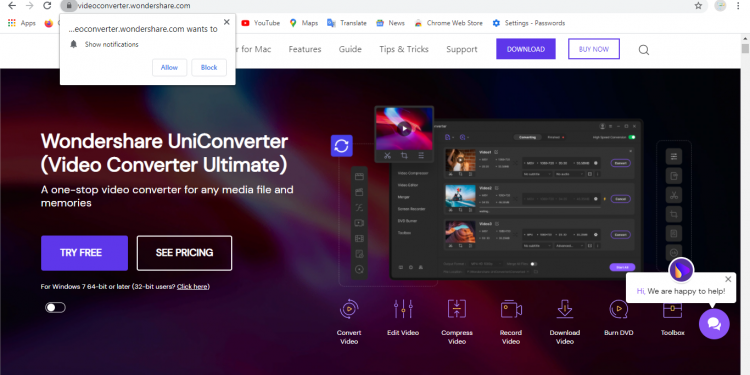
Task: Click the Video2 thumbnail in converter
Action: (x=460, y=196)
